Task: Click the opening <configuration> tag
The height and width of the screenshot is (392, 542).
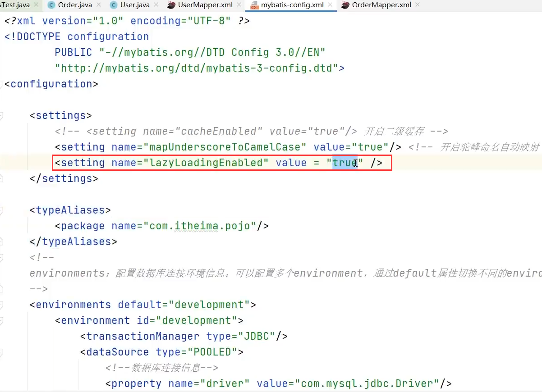Action: pos(51,84)
